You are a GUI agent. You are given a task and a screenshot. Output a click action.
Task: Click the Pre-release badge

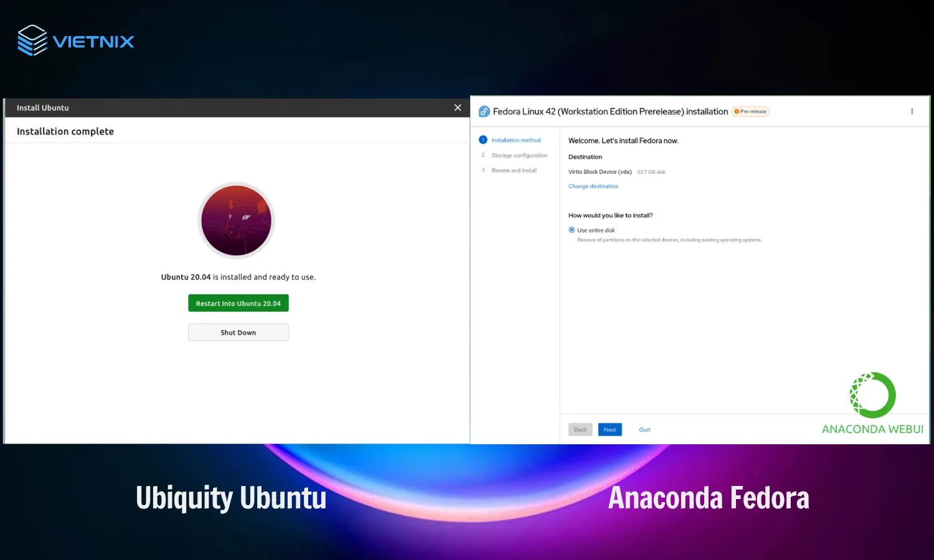pyautogui.click(x=750, y=111)
